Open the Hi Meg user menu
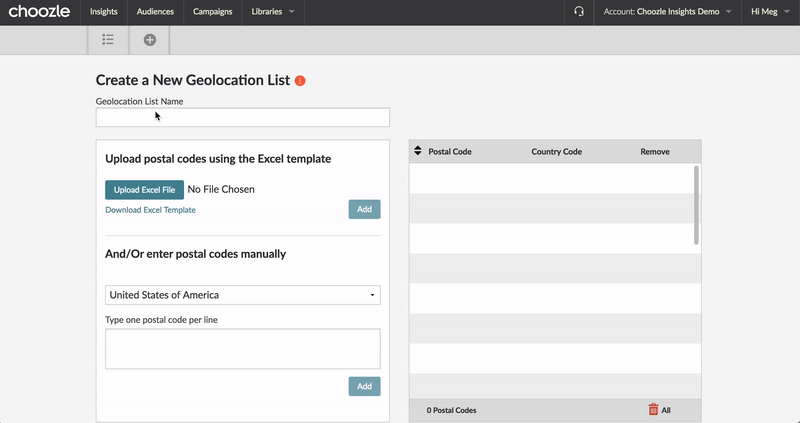This screenshot has width=800, height=423. (770, 11)
